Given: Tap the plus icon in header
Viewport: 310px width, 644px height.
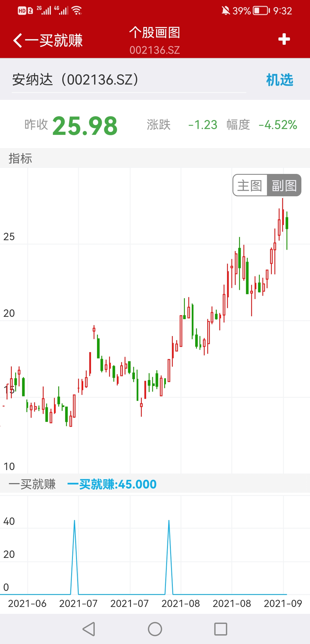Looking at the screenshot, I should pyautogui.click(x=284, y=39).
